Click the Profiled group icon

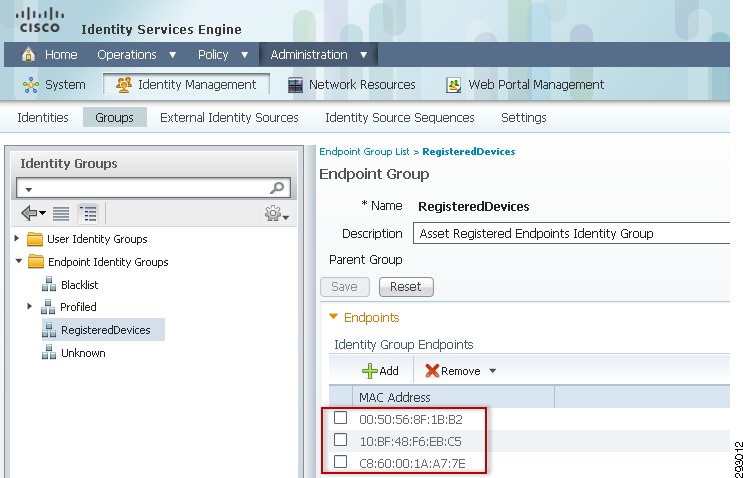(48, 307)
